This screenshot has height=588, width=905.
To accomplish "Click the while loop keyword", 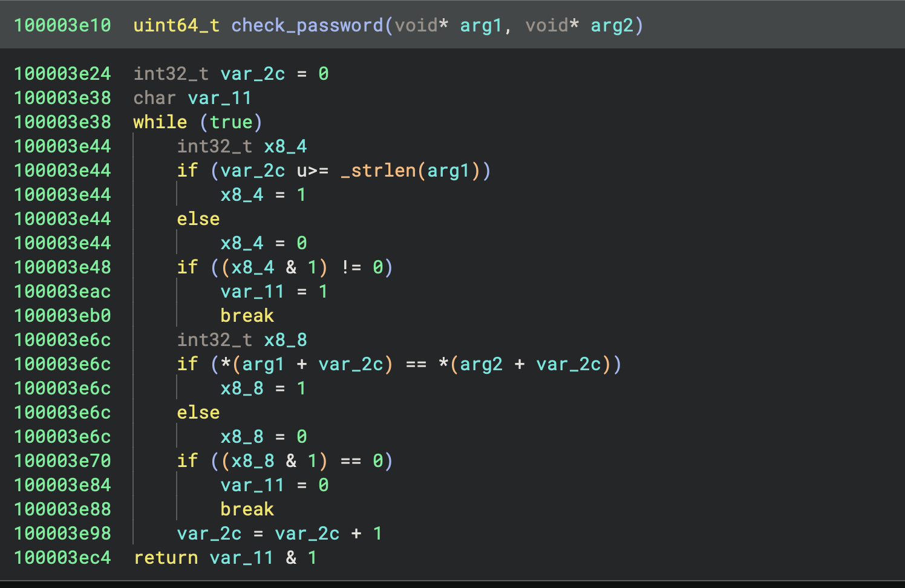I will [160, 122].
